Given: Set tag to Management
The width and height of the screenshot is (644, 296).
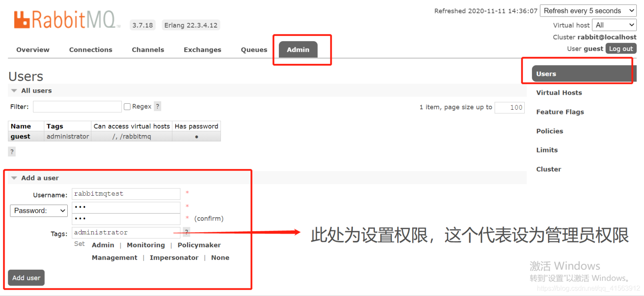Looking at the screenshot, I should [114, 257].
